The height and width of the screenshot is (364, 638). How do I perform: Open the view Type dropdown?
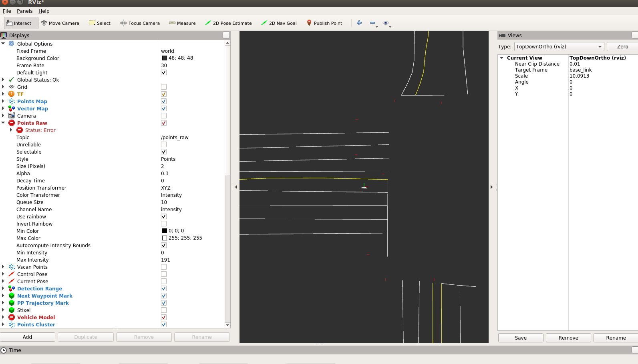tap(559, 47)
